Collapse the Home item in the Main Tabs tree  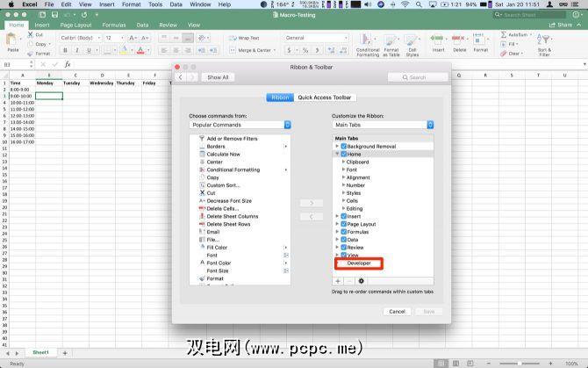[337, 154]
